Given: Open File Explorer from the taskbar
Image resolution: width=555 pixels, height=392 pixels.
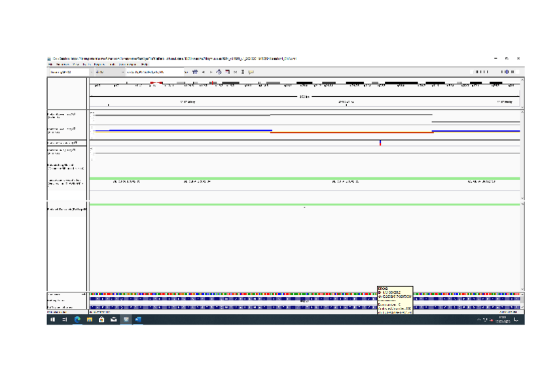Looking at the screenshot, I should (90, 320).
